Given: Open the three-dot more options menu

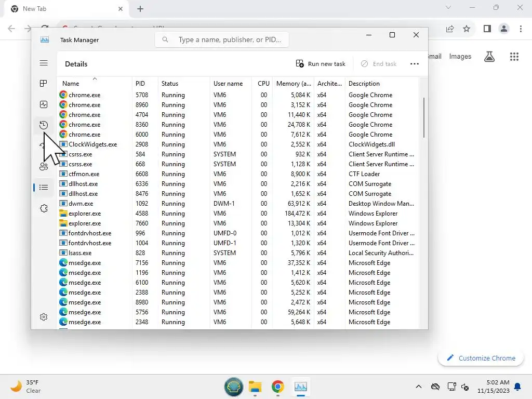Looking at the screenshot, I should tap(414, 64).
